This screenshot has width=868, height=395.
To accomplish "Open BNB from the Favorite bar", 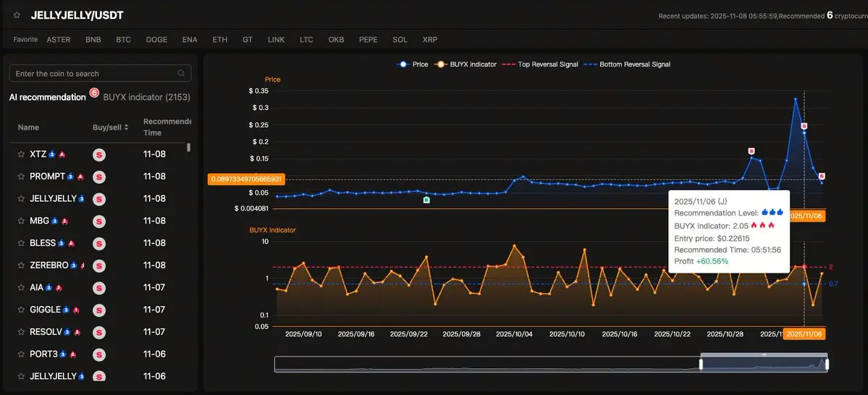I will (93, 40).
